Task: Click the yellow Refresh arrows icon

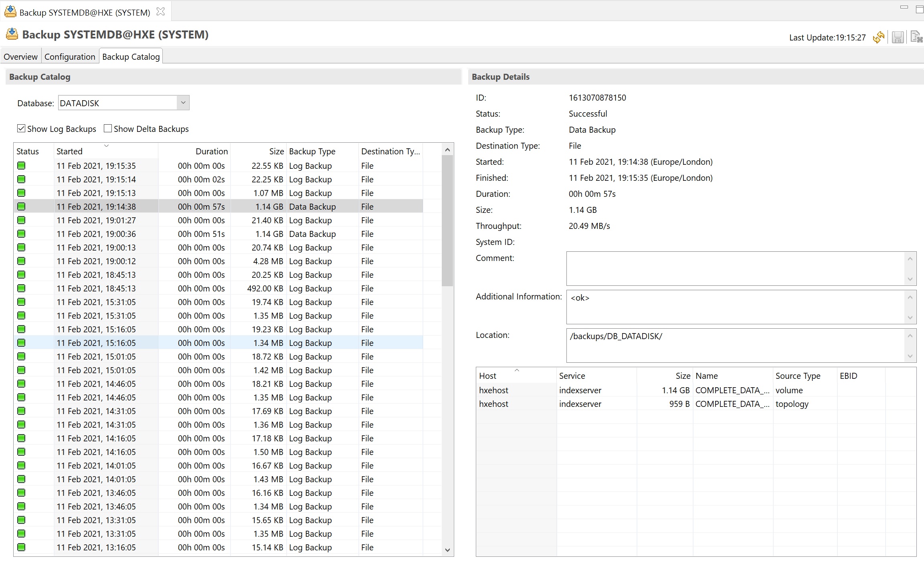Action: coord(878,37)
